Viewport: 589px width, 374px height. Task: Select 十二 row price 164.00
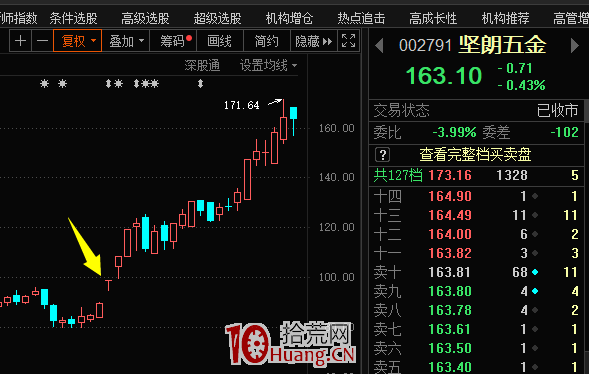click(x=450, y=234)
